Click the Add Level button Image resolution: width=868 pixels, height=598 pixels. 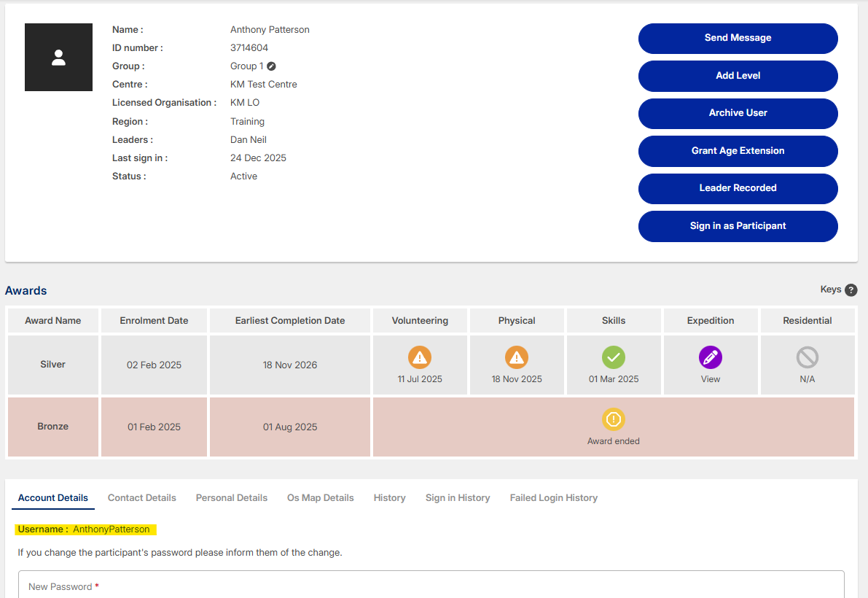tap(738, 76)
